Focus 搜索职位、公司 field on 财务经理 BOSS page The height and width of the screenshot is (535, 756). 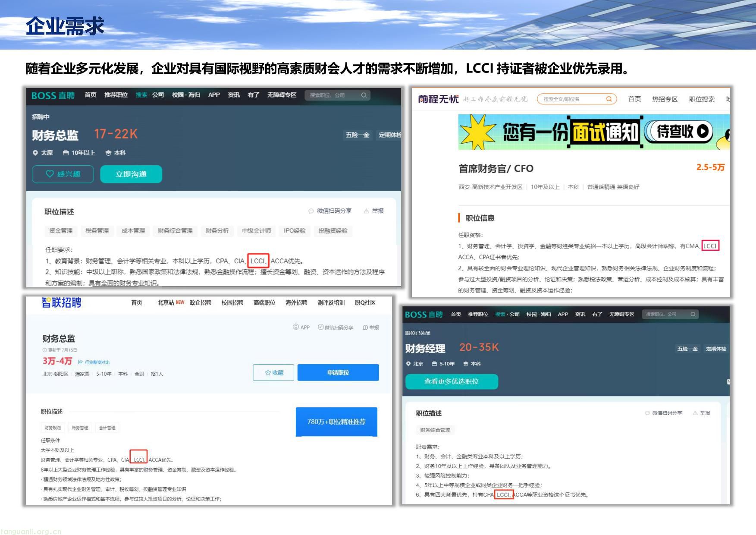[x=670, y=314]
